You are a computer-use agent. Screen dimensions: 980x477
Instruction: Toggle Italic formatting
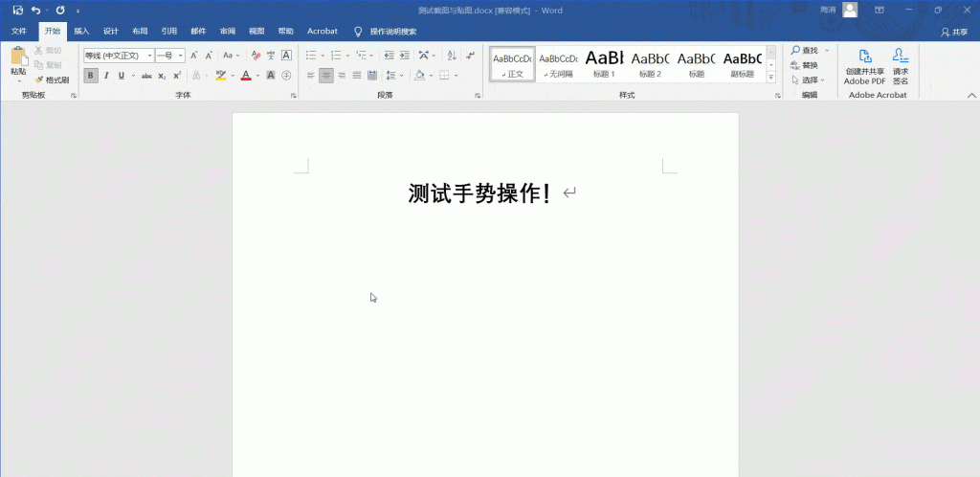coord(106,76)
